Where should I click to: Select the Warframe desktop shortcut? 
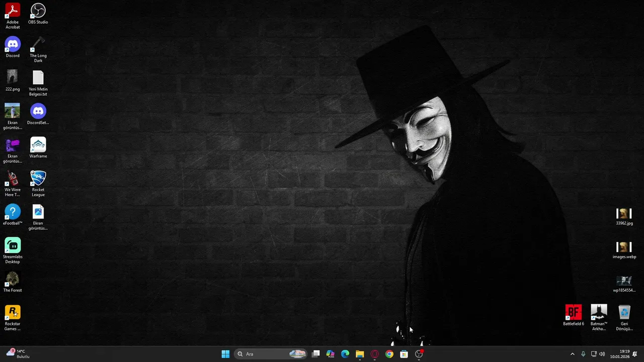[x=38, y=148]
